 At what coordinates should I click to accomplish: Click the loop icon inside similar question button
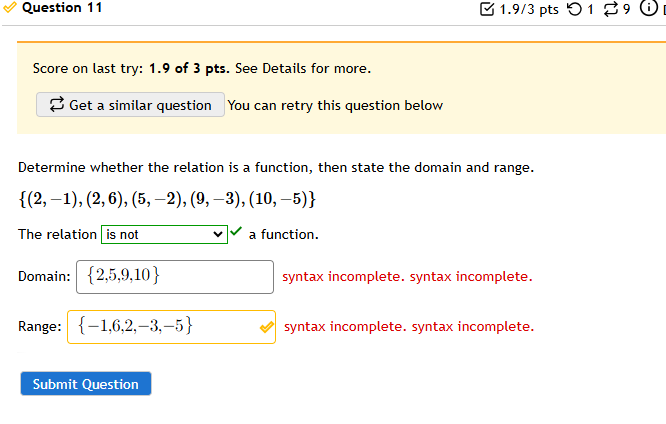[x=56, y=105]
